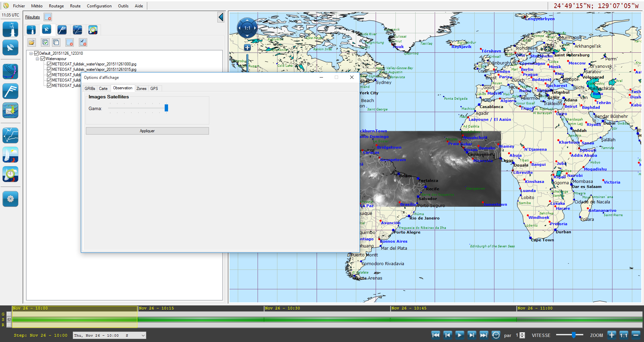
Task: Click the Appliquer button
Action: point(147,131)
